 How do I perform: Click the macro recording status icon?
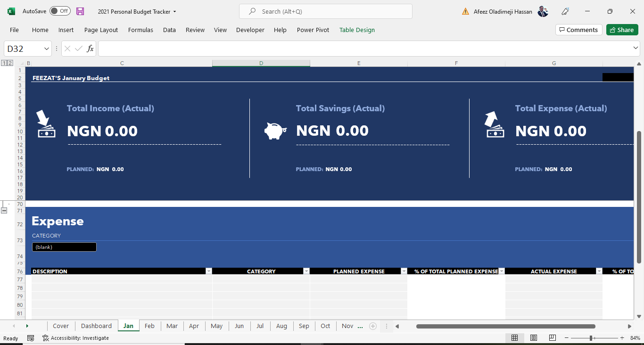pos(31,338)
